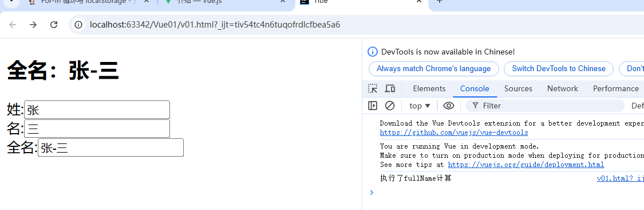Open the Sources panel tab

coord(518,88)
